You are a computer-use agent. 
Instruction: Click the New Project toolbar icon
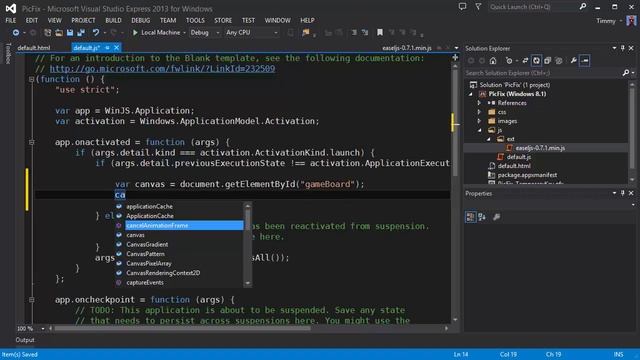[47, 32]
